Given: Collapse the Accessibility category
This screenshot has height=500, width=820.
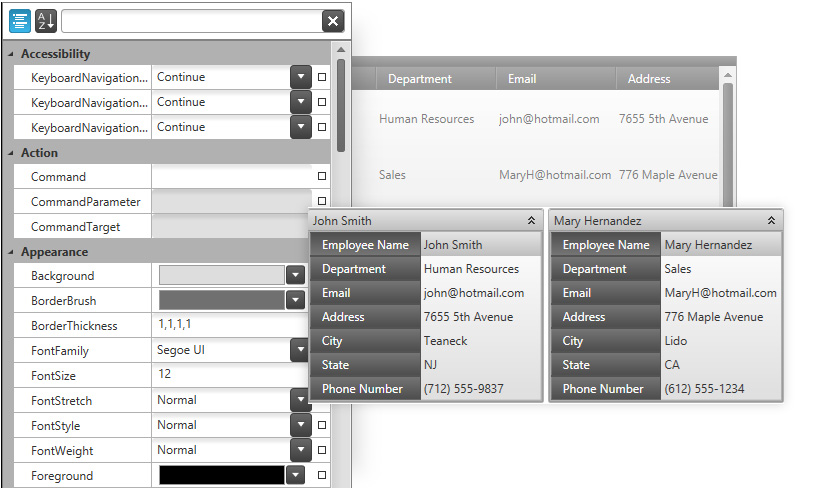Looking at the screenshot, I should (11, 54).
